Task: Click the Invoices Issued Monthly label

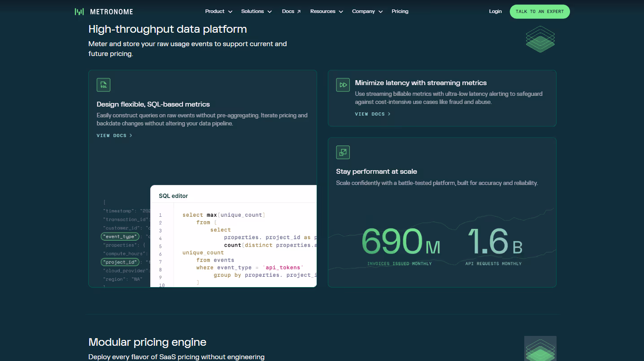Action: (x=400, y=264)
